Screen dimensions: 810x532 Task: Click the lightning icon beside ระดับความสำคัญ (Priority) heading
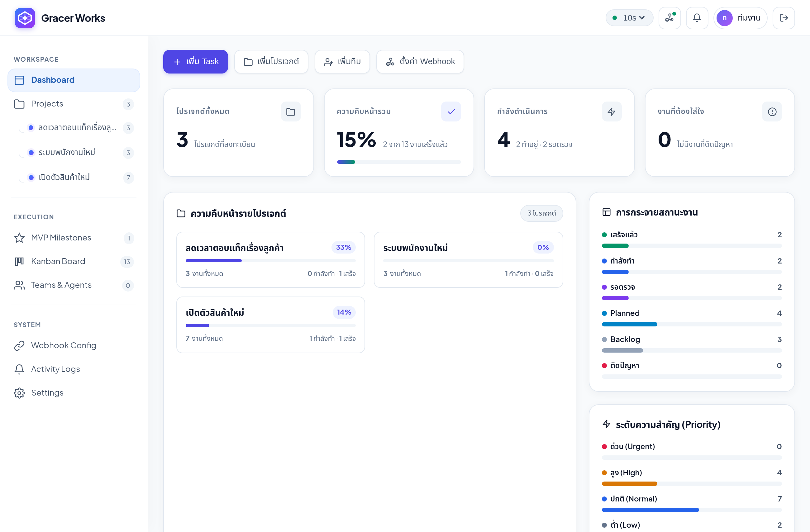click(607, 424)
